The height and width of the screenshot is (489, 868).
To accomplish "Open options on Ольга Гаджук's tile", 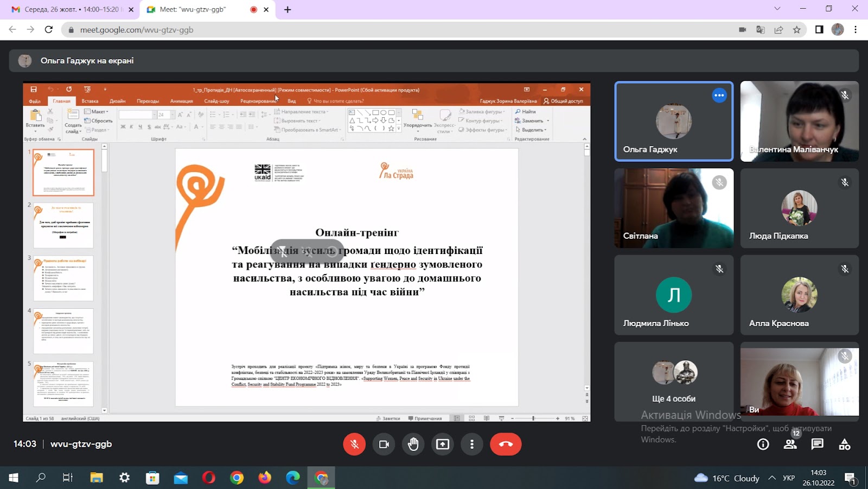I will click(x=719, y=95).
